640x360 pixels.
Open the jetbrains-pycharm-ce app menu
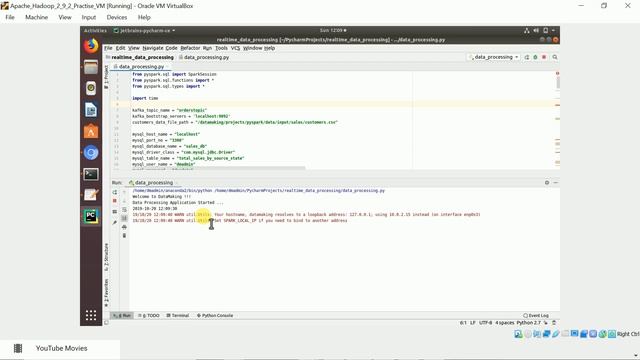(x=144, y=31)
